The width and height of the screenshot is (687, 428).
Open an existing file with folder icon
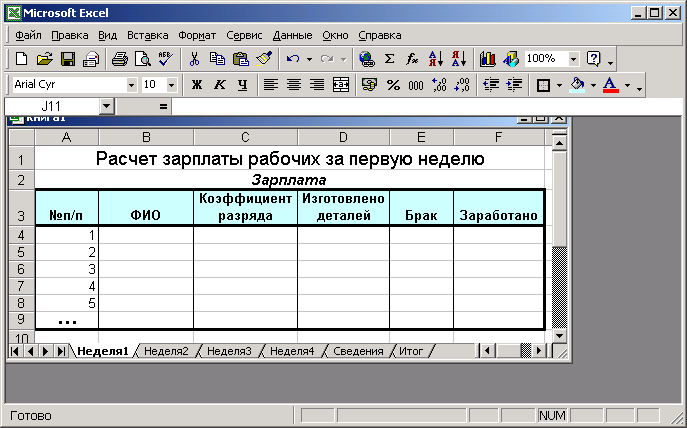[44, 59]
